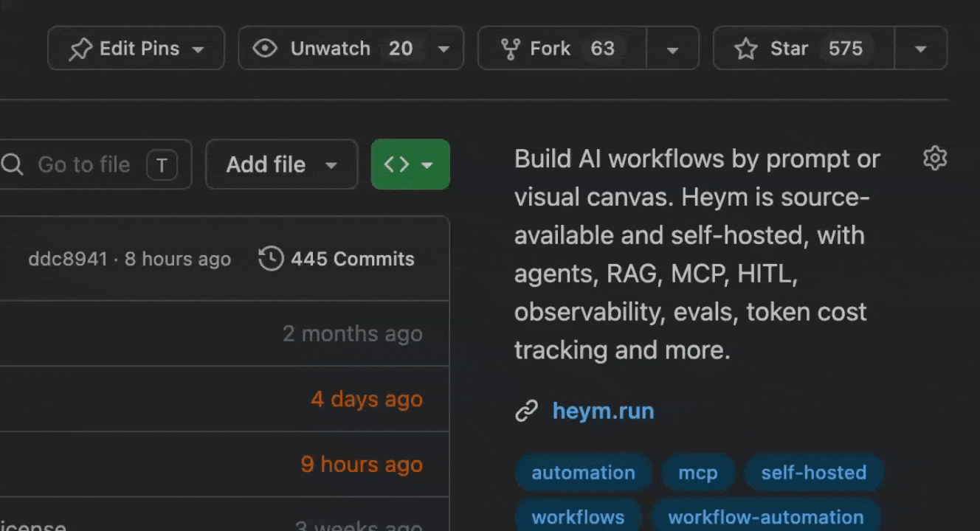Open commit ddc8941
This screenshot has width=980, height=531.
(68, 259)
